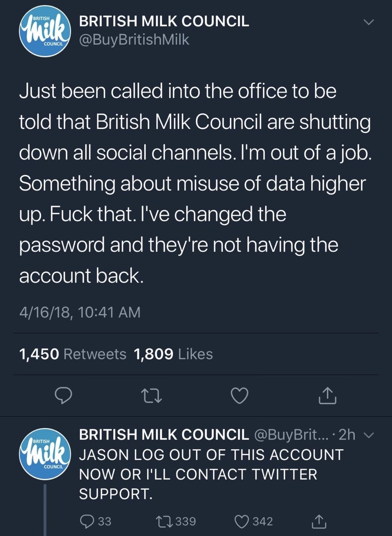392x536 pixels.
Task: Open the JASON LOG OUT reply text
Action: 211,474
